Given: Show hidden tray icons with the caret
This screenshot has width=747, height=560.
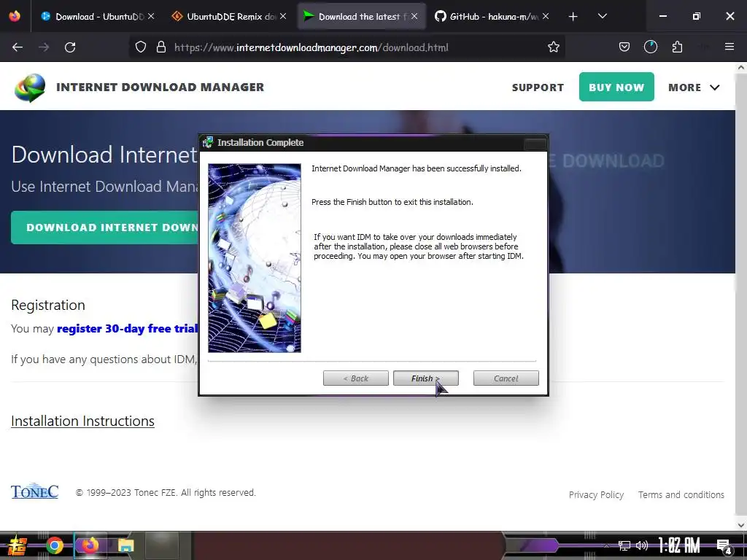Looking at the screenshot, I should [606, 545].
